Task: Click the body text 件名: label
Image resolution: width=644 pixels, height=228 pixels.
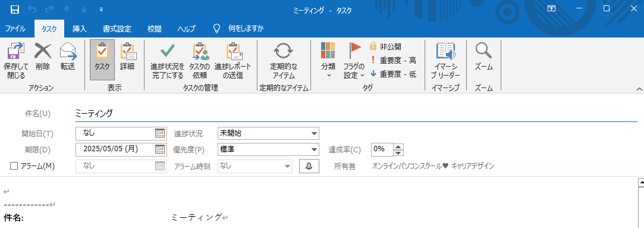Action: 14,218
